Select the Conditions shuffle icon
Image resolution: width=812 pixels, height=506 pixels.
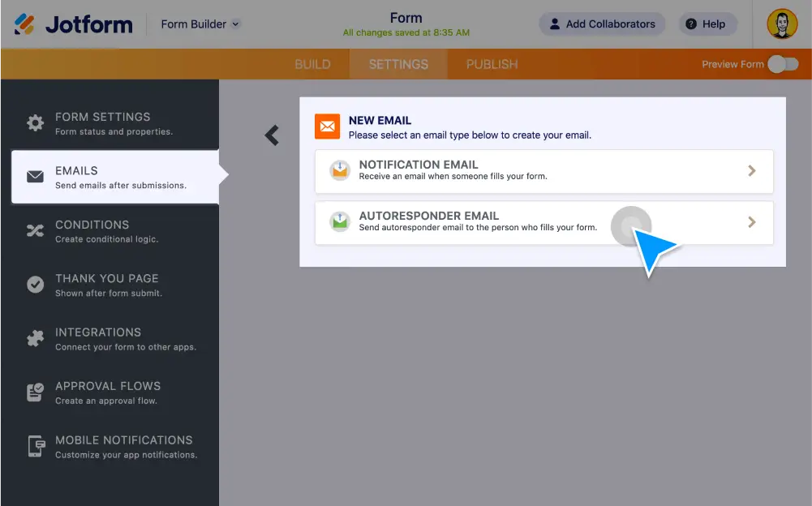(x=35, y=231)
